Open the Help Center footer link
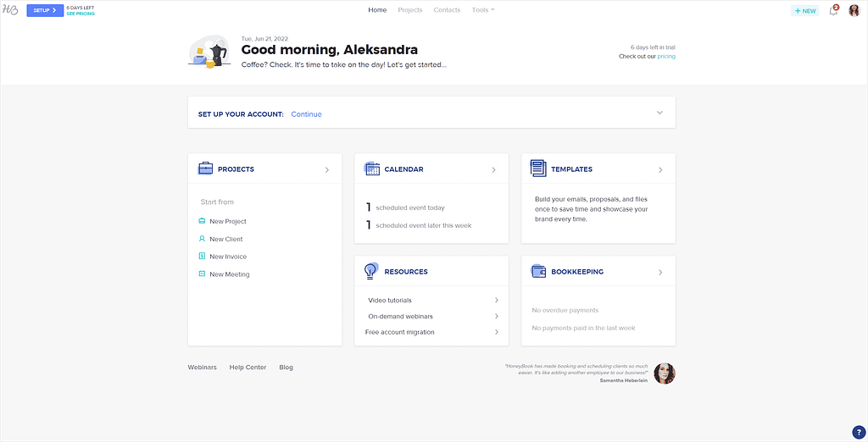Image resolution: width=868 pixels, height=442 pixels. tap(248, 367)
